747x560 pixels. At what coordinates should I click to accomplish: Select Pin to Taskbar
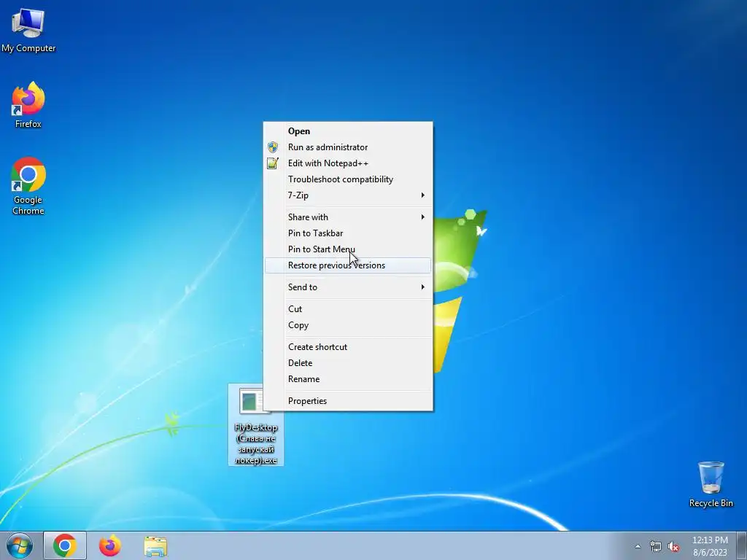[348, 233]
